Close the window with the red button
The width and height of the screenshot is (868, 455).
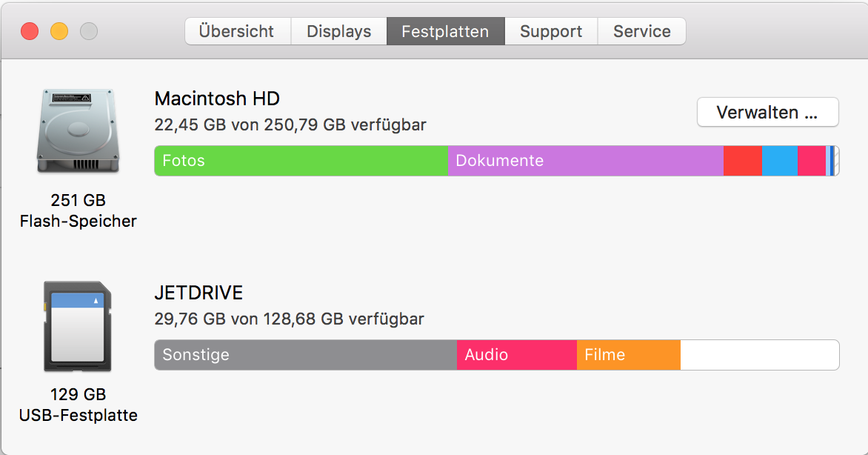click(29, 31)
